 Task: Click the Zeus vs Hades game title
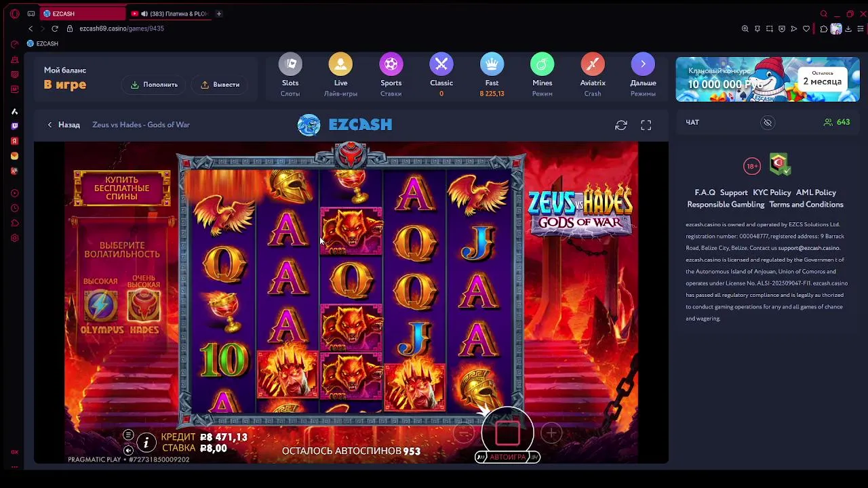(141, 125)
